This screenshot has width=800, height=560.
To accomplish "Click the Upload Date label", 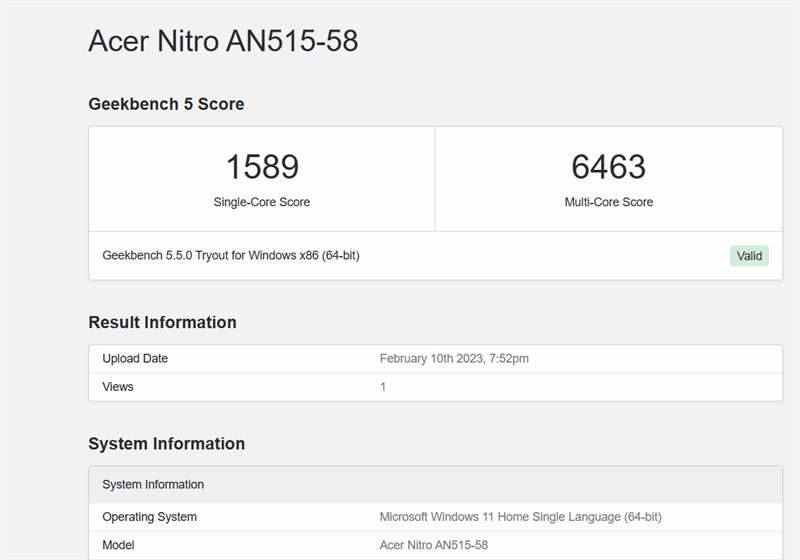I will (x=135, y=359).
